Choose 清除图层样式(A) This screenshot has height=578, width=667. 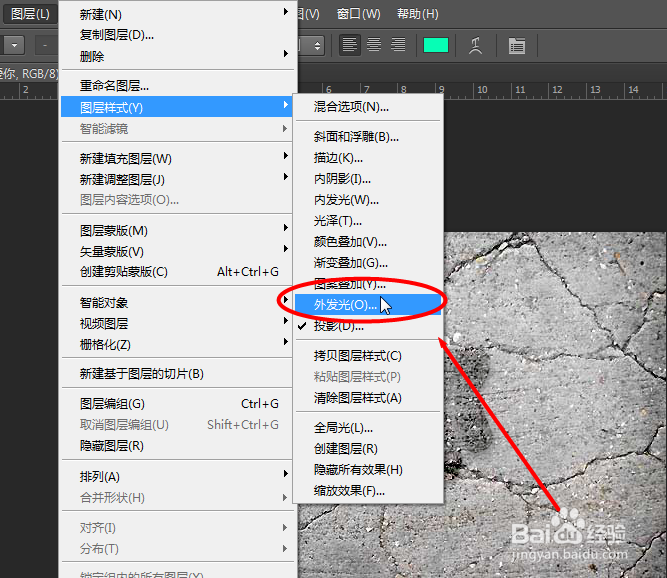(368, 398)
